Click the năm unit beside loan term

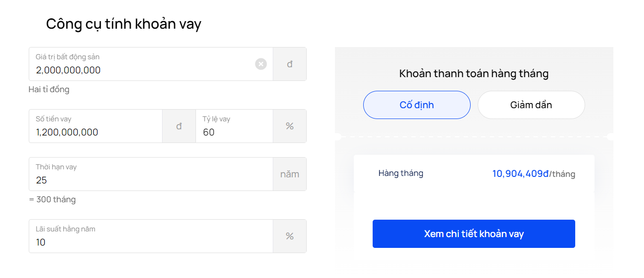290,174
